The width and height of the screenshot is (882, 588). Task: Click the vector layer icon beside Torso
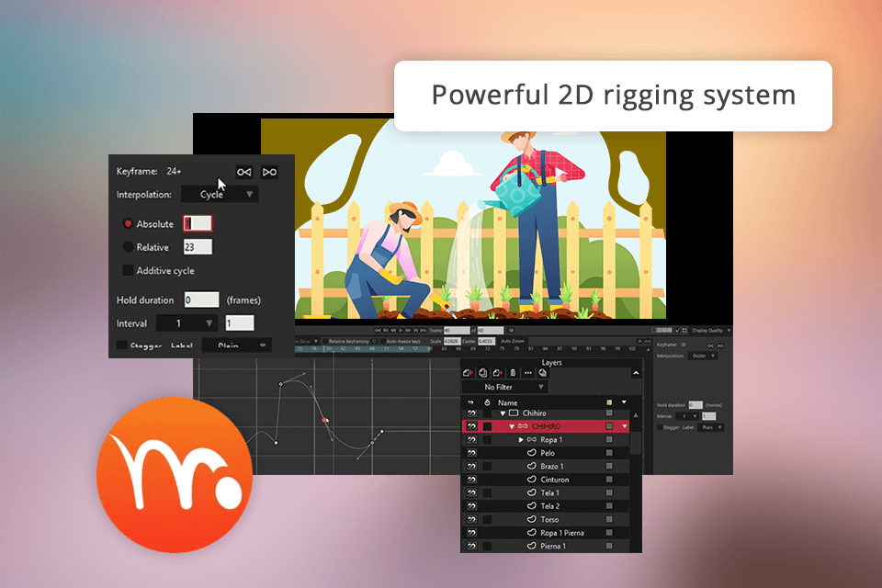532,519
